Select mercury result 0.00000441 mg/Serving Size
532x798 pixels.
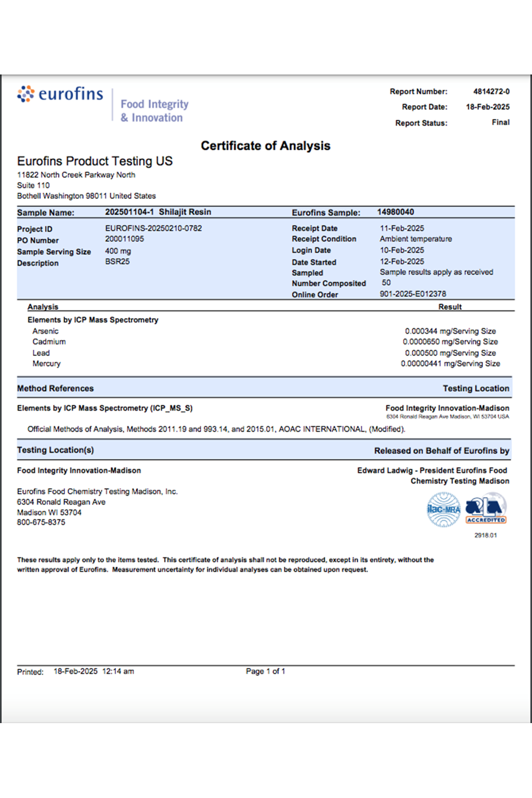pos(450,364)
